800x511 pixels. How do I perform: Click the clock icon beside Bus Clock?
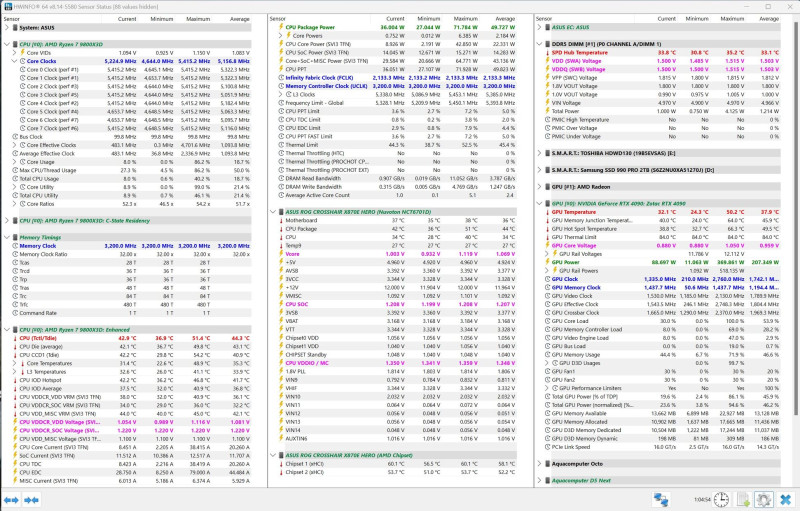pos(15,137)
